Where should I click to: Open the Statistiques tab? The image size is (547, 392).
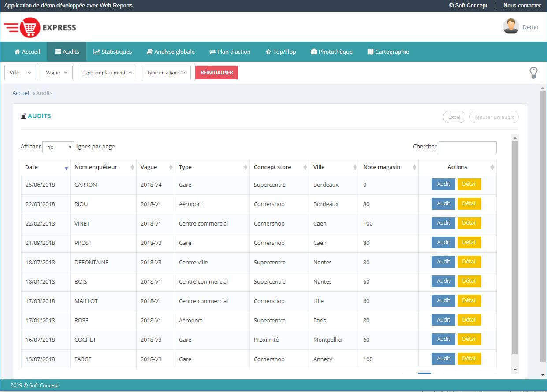coord(113,52)
